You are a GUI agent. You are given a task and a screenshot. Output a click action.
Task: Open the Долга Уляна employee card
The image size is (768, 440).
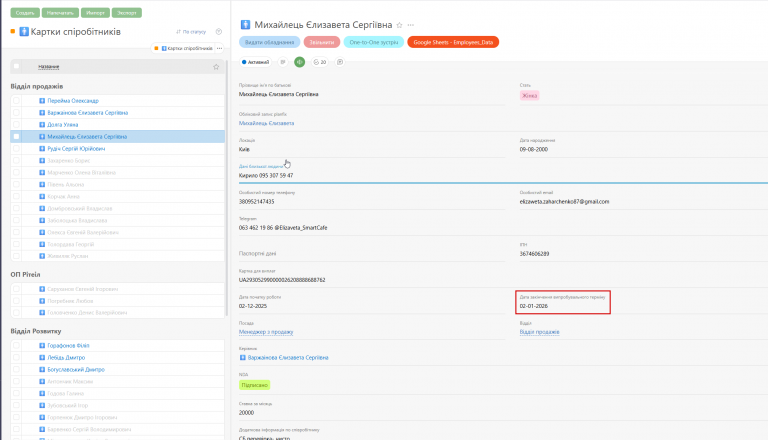point(63,124)
